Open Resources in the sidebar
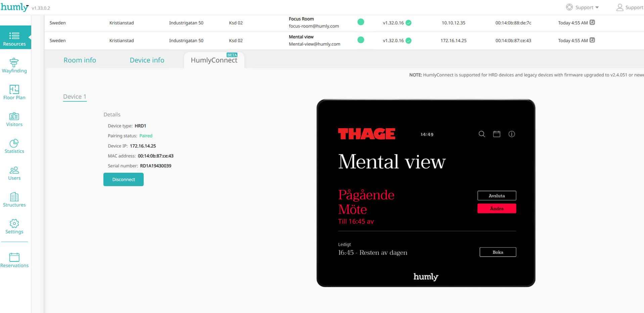The image size is (644, 313). [14, 38]
